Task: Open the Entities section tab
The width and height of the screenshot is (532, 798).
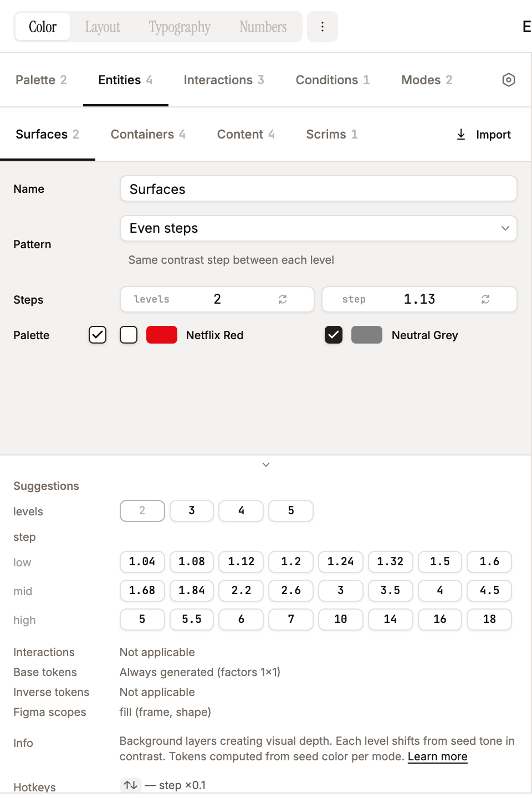Action: point(125,80)
